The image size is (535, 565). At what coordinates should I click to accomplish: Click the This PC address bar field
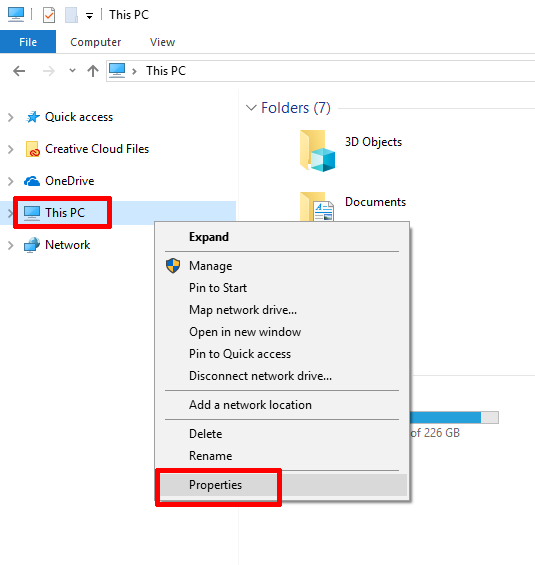321,71
